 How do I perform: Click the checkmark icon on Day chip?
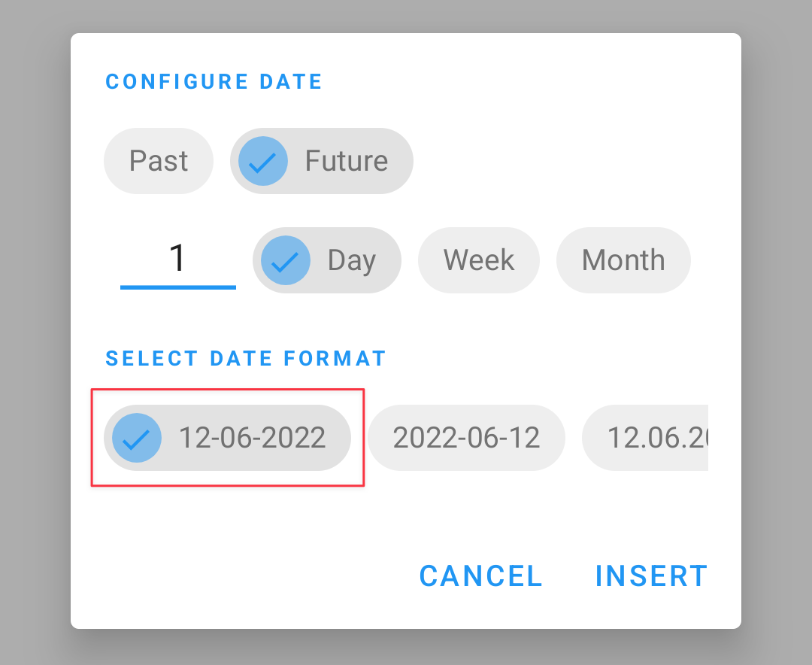286,260
